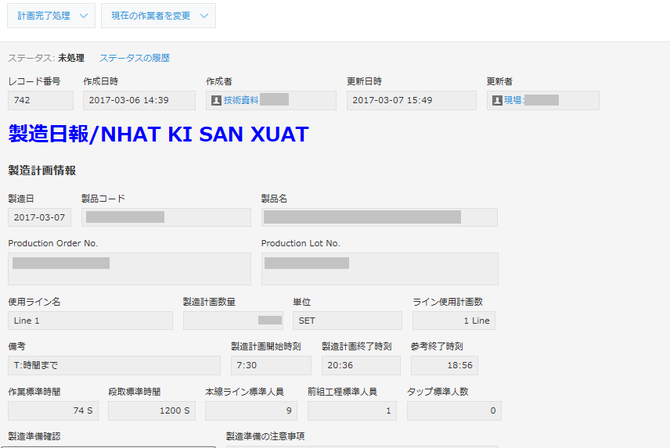This screenshot has height=448, width=670.
Task: Click the 製品コード field
Action: 166,217
